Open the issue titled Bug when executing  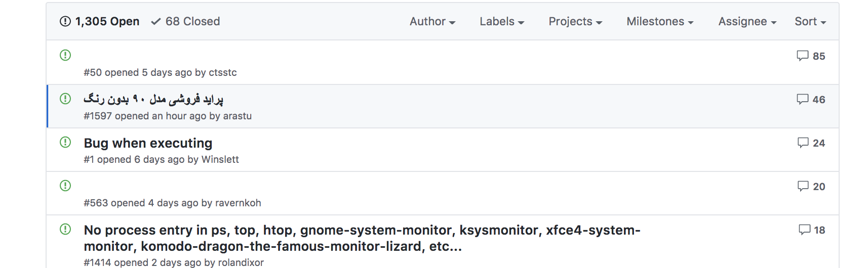click(x=148, y=143)
